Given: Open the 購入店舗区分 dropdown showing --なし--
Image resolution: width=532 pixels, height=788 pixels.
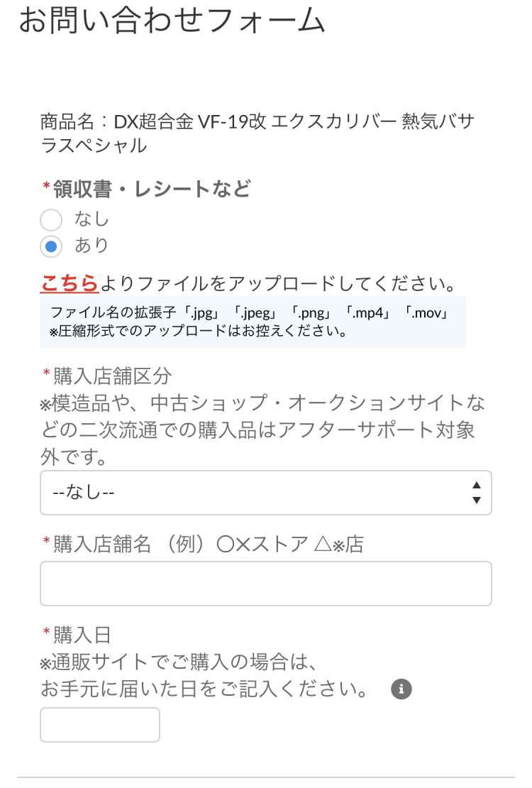Looking at the screenshot, I should pyautogui.click(x=255, y=492).
